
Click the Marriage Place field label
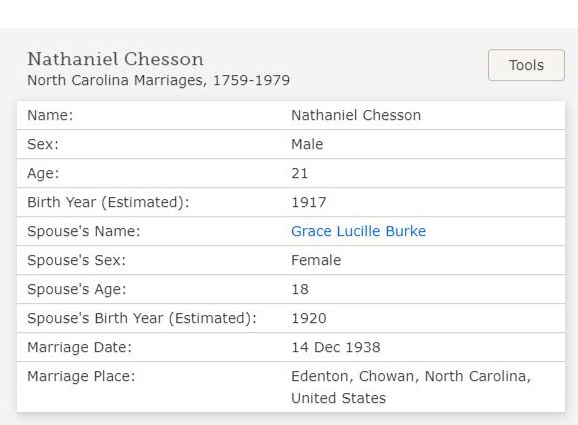[x=81, y=376]
